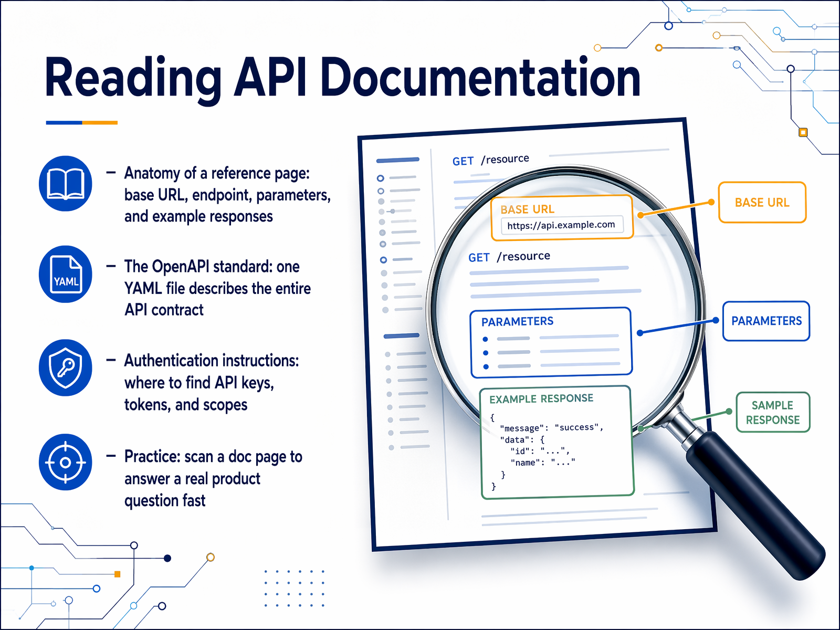The height and width of the screenshot is (630, 840).
Task: Click the Authentication instructions bullet text
Action: point(212,382)
